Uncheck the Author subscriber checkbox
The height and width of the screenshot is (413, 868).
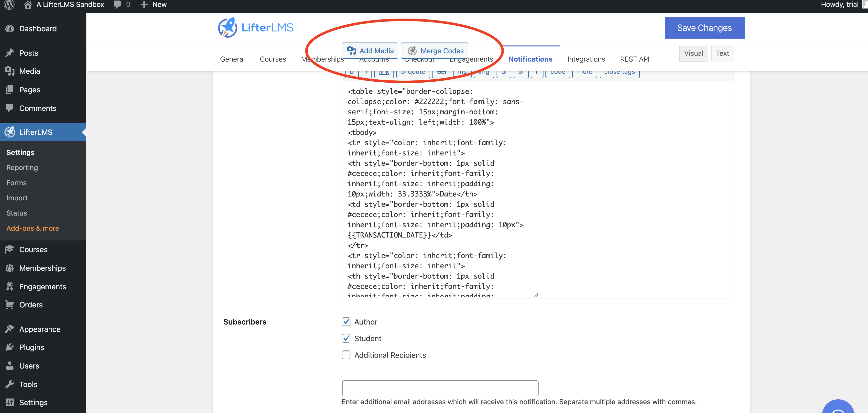(x=346, y=322)
